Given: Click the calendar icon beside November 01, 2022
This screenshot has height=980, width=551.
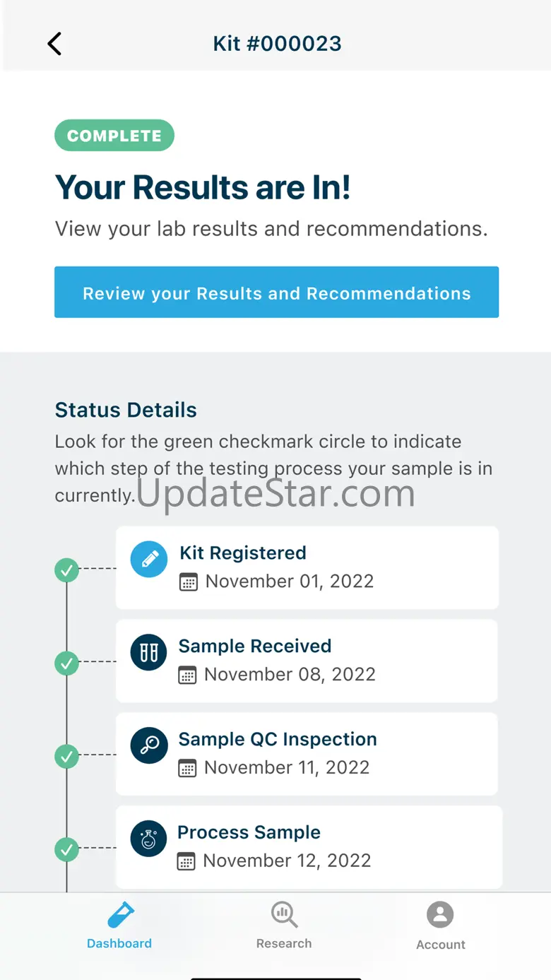Looking at the screenshot, I should [189, 582].
